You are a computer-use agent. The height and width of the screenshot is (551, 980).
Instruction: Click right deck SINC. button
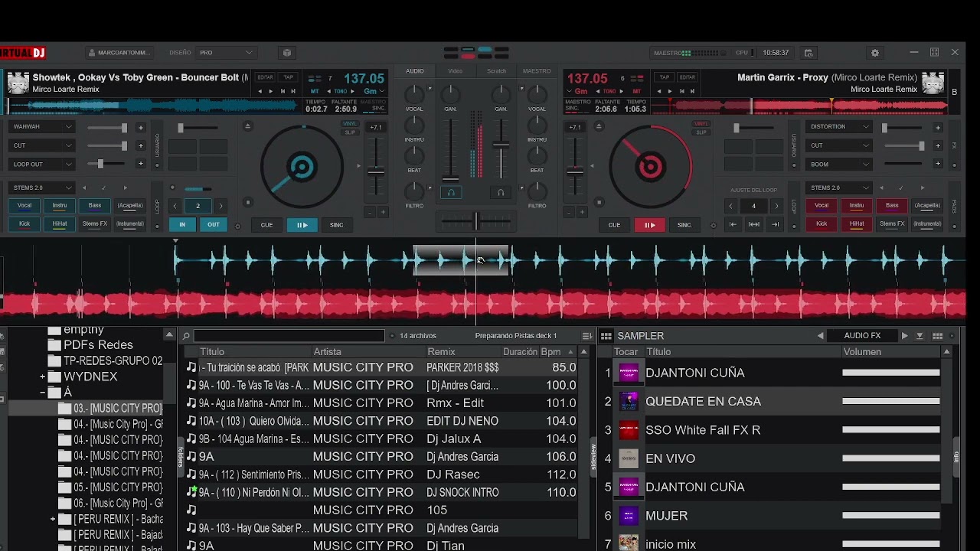(x=684, y=225)
